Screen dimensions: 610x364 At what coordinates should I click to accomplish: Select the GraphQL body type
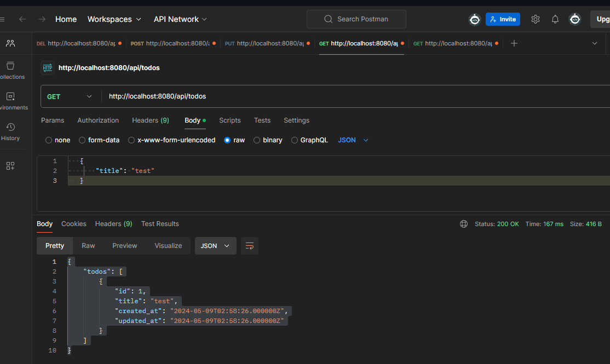pyautogui.click(x=310, y=140)
